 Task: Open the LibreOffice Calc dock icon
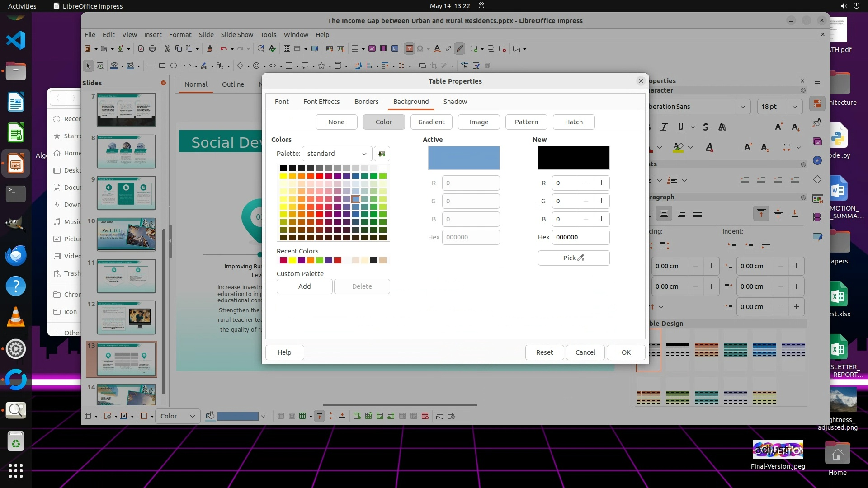16,133
